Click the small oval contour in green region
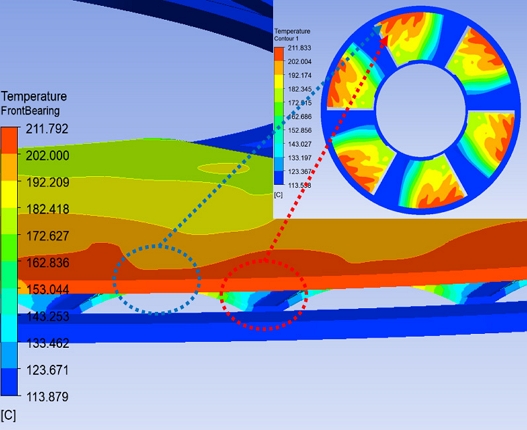The image size is (527, 430). click(x=223, y=168)
